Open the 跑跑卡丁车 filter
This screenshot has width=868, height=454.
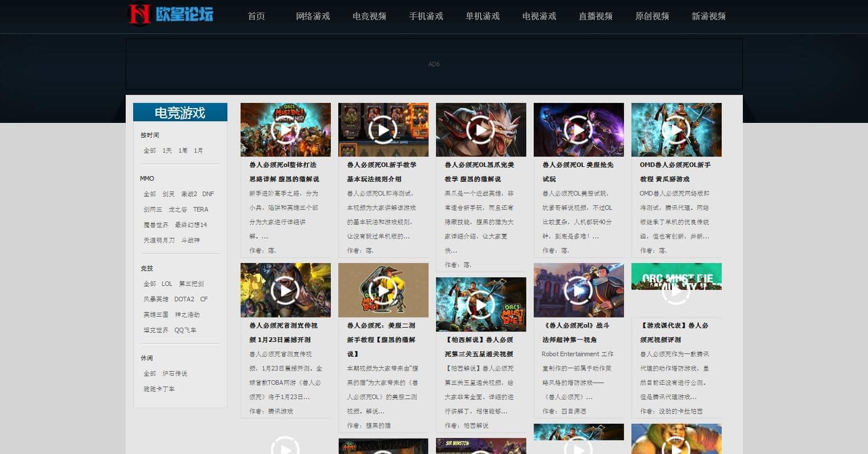click(x=159, y=389)
